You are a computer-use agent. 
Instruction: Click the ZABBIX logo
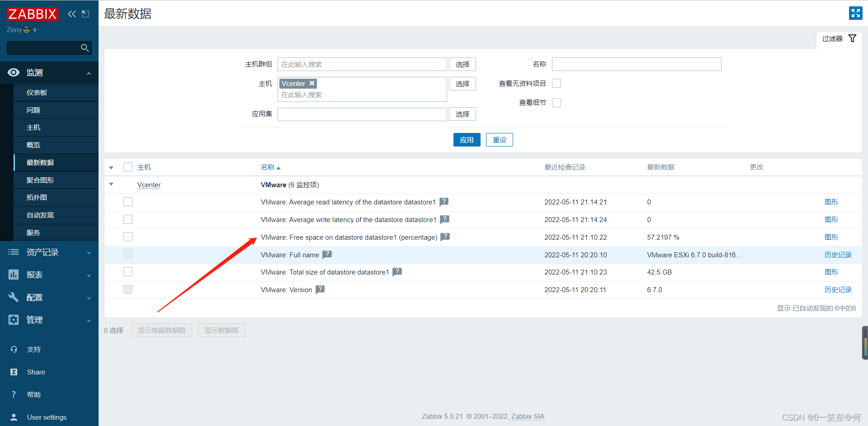tap(32, 14)
